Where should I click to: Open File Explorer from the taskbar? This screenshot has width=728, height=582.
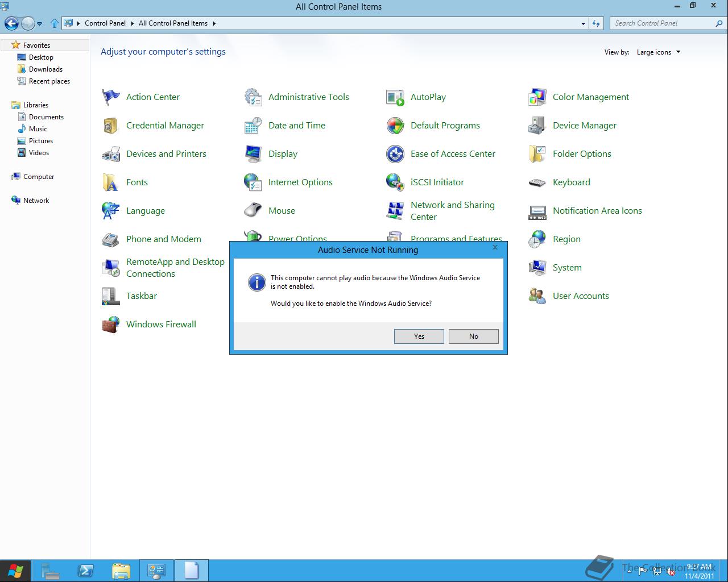point(121,571)
